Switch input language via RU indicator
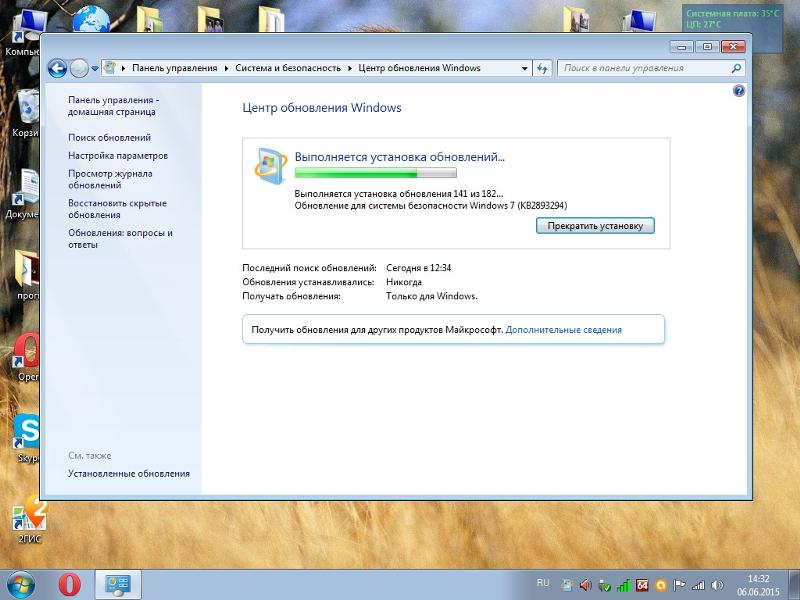This screenshot has width=800, height=600. click(x=543, y=583)
